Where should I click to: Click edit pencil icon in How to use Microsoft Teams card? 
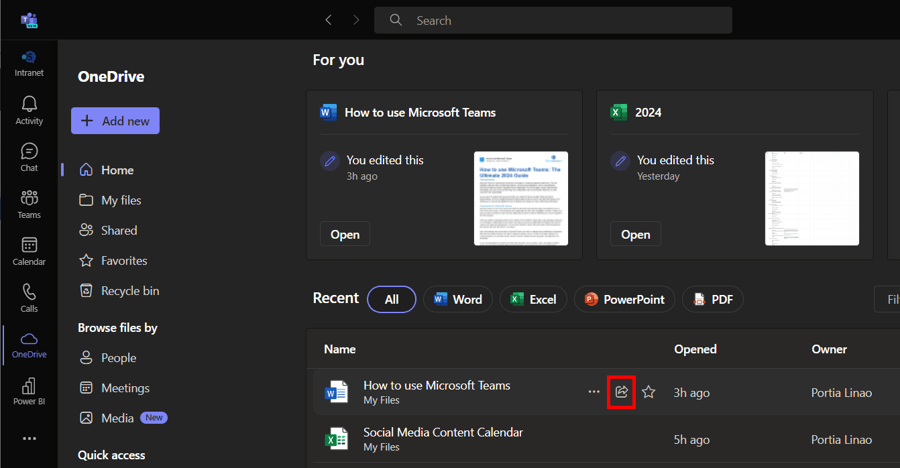pos(330,161)
